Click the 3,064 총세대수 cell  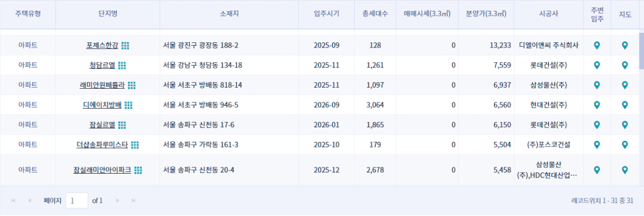click(375, 105)
